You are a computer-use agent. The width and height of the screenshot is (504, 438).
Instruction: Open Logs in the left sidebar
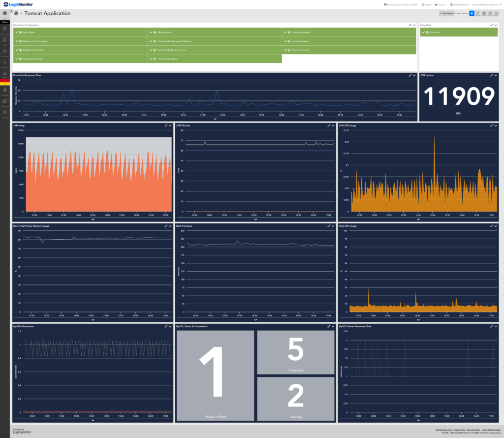pos(5,41)
